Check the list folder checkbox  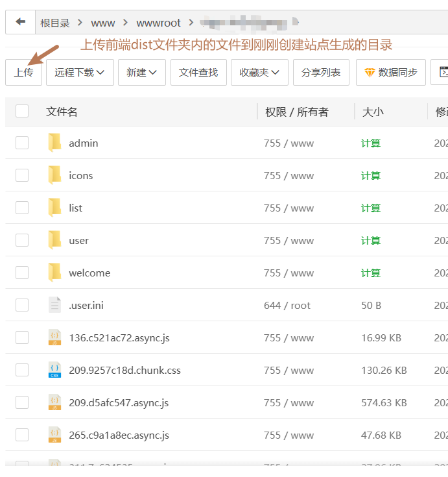point(22,208)
